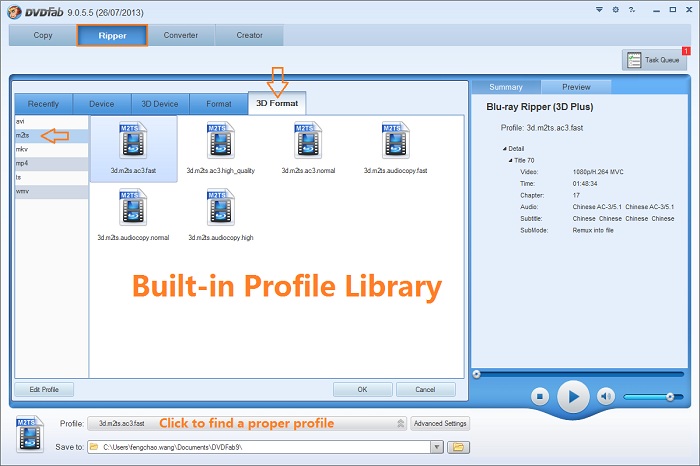Open the help question mark icon
Viewport: 700px width, 466px height.
pyautogui.click(x=632, y=9)
